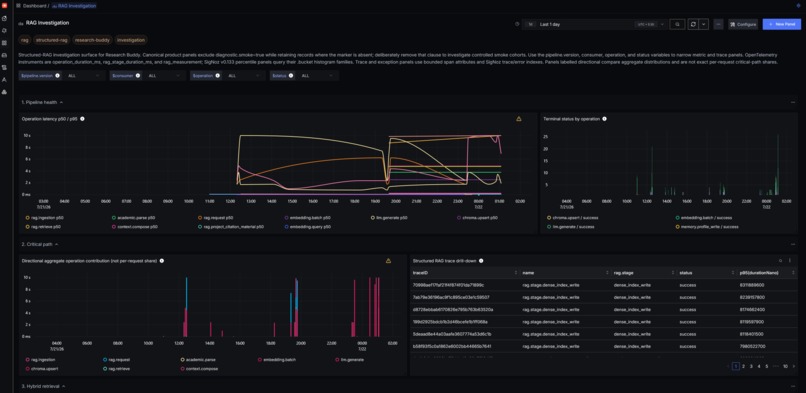The image size is (806, 393).
Task: Open the $pipeline.version ALL dropdown
Action: coord(85,76)
